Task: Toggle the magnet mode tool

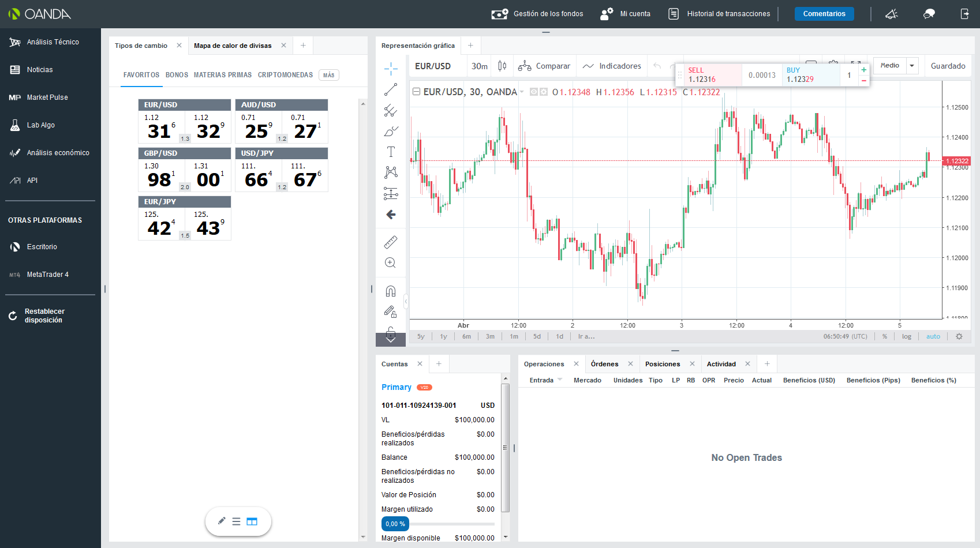Action: (391, 291)
